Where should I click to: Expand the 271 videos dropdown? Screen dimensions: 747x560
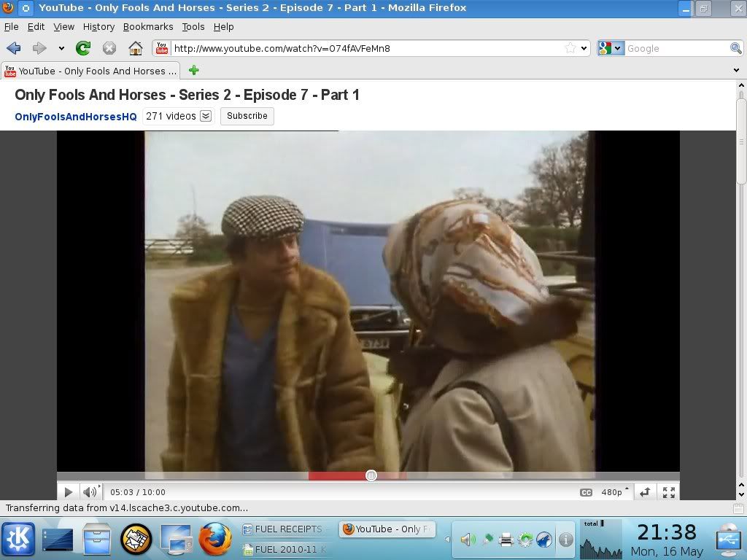pos(205,116)
